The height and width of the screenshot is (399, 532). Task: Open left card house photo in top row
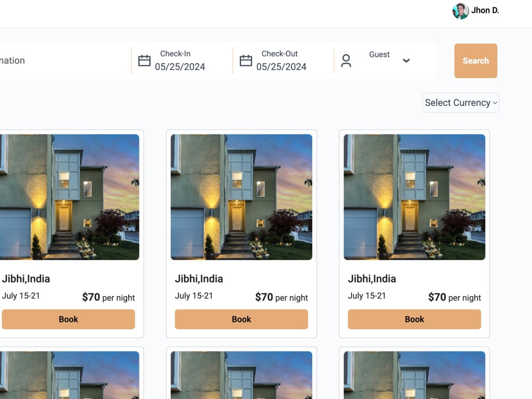(x=69, y=197)
